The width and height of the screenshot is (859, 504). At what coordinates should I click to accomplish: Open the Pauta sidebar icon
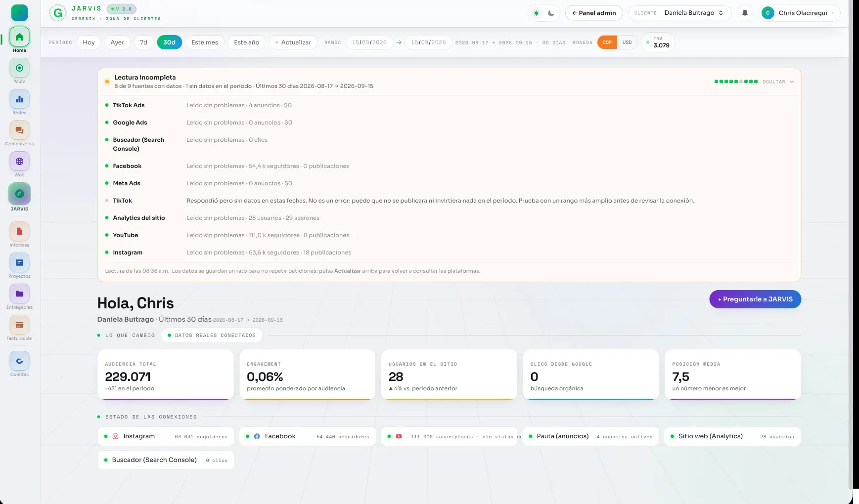click(x=19, y=68)
